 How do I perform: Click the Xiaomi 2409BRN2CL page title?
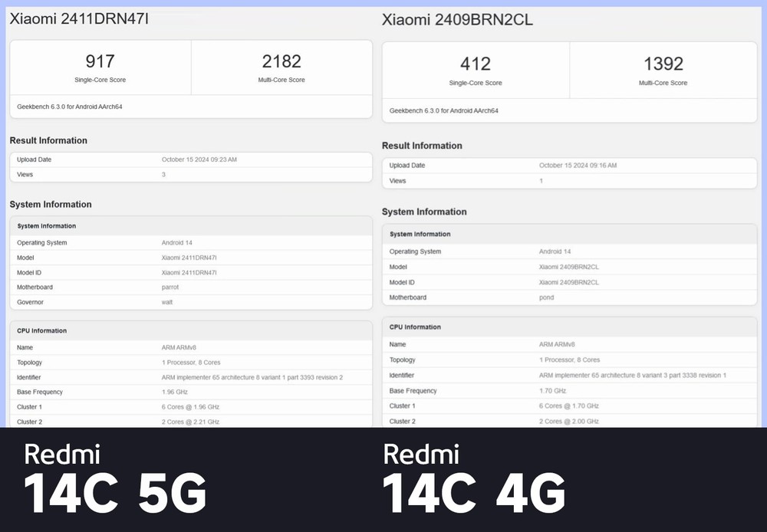[457, 20]
